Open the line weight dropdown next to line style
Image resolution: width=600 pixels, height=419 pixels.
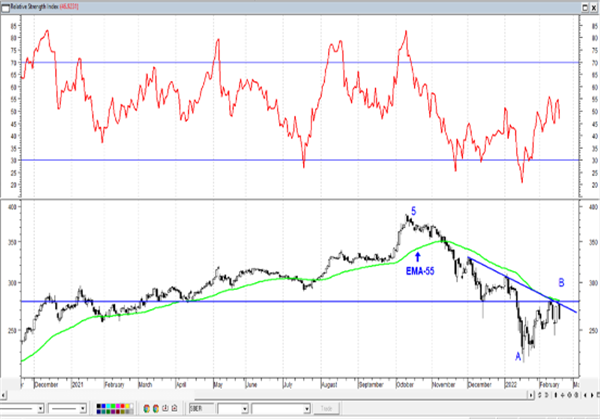(x=82, y=409)
